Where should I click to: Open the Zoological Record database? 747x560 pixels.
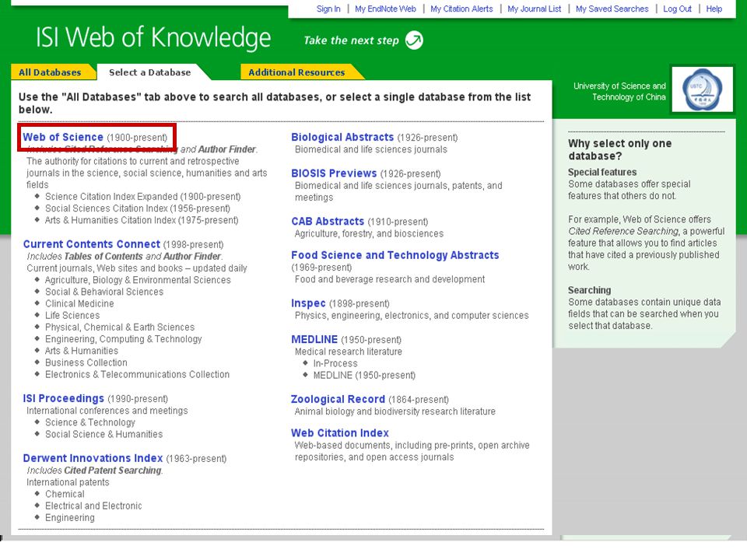338,399
